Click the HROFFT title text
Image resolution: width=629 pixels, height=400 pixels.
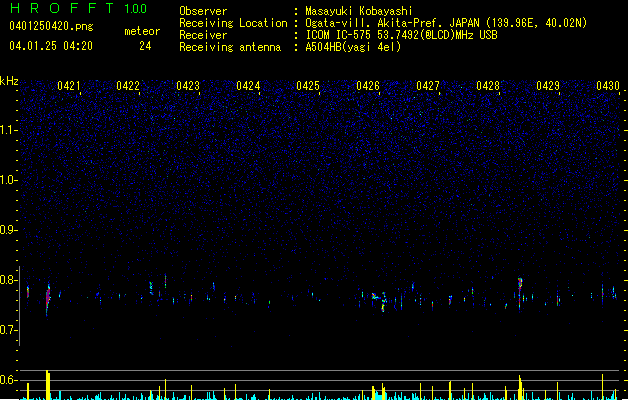click(62, 8)
